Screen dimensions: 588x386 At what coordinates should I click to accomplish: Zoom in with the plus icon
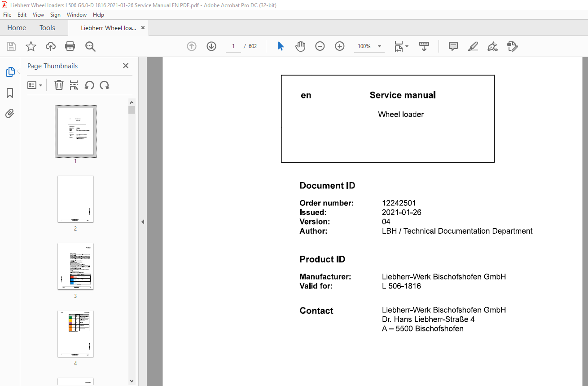click(x=340, y=46)
